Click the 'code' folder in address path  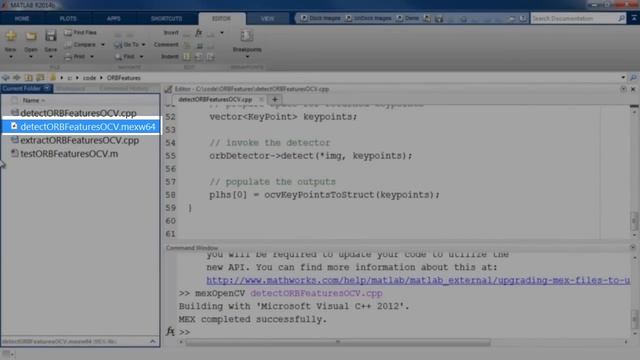[89, 78]
